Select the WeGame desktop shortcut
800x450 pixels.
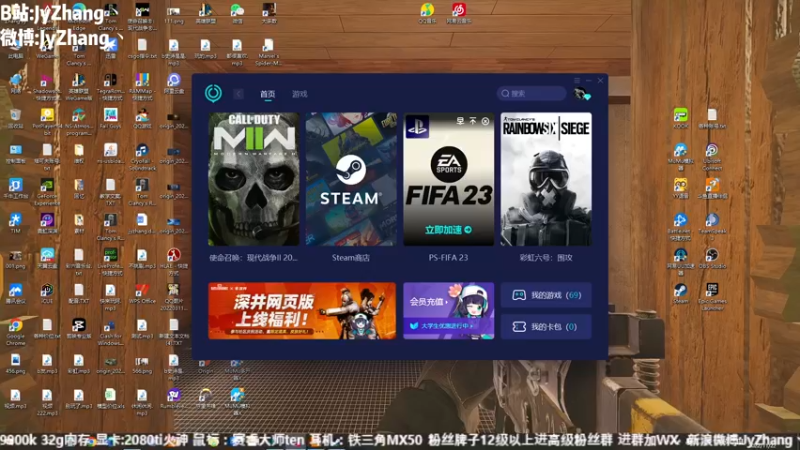pyautogui.click(x=47, y=48)
